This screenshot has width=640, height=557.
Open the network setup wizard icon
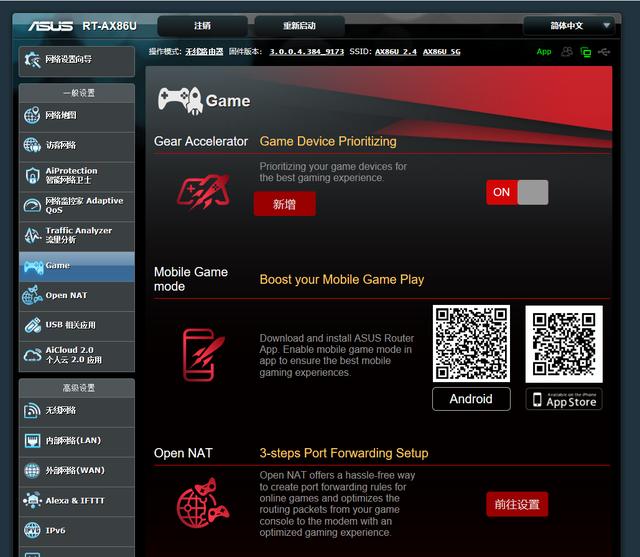pyautogui.click(x=32, y=60)
